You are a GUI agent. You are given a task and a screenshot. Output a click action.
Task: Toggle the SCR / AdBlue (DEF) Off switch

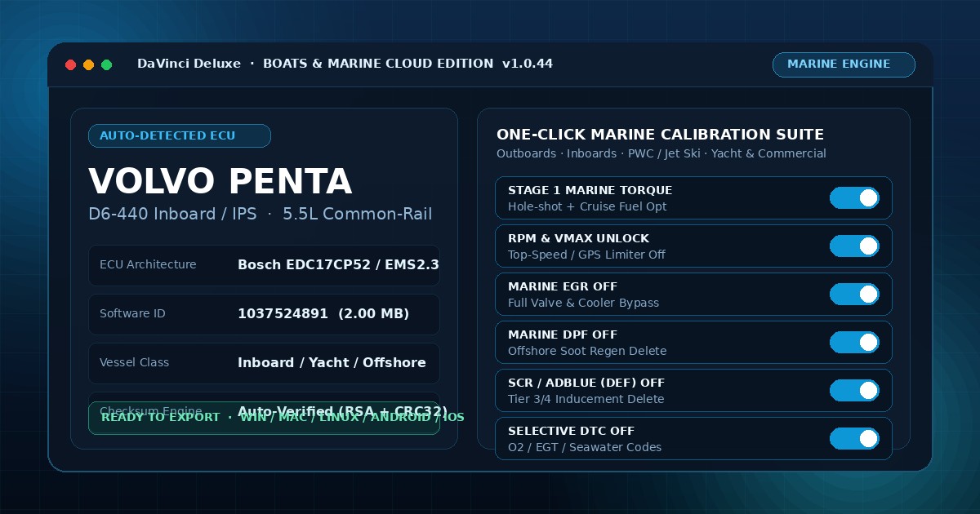(x=854, y=391)
